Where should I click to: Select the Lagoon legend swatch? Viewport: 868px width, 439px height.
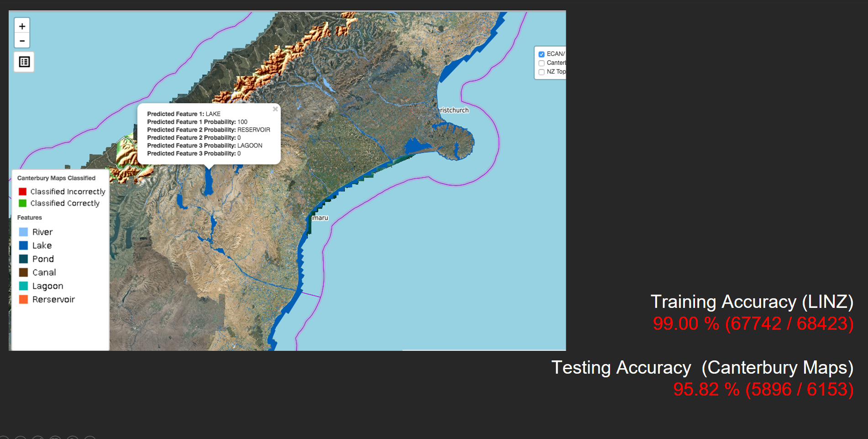[23, 286]
